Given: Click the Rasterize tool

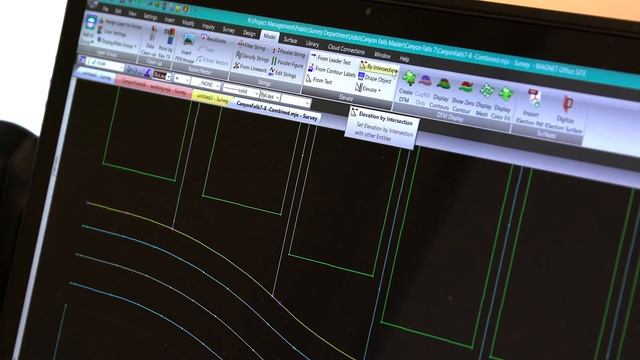Looking at the screenshot, I should pos(214,40).
